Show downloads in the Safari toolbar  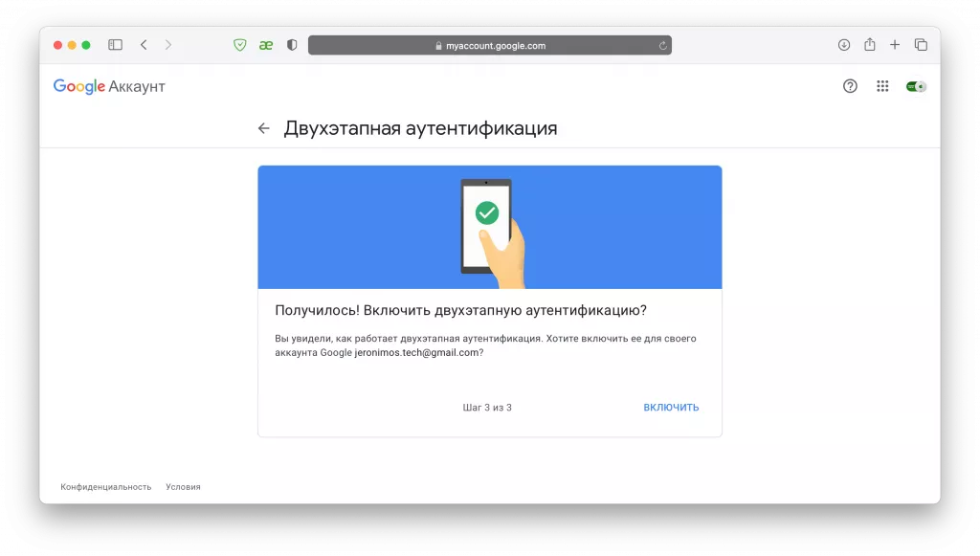[x=844, y=45]
